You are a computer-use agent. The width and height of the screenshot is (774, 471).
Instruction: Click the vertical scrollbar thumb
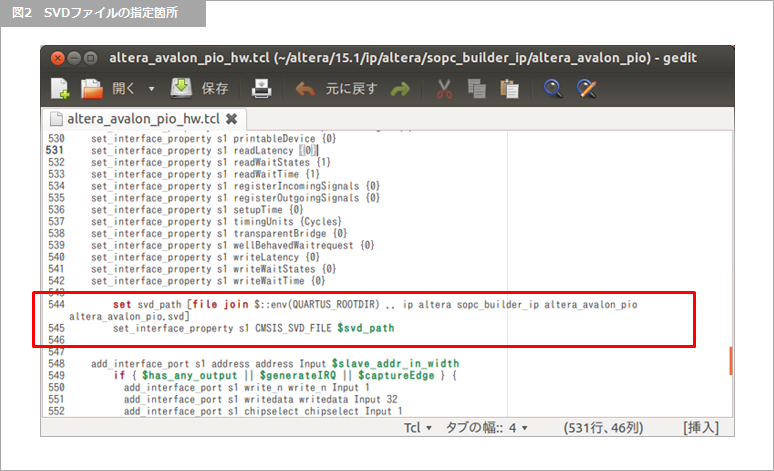[729, 360]
